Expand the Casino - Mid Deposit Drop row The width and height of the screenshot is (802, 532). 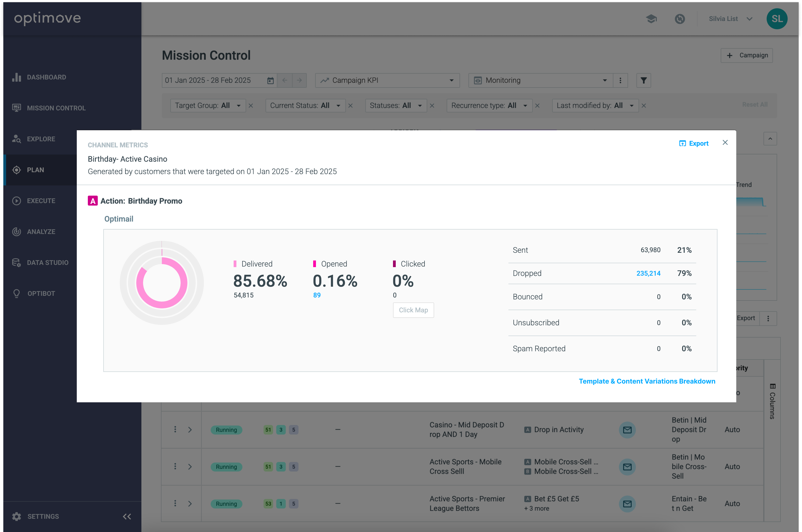(x=190, y=430)
